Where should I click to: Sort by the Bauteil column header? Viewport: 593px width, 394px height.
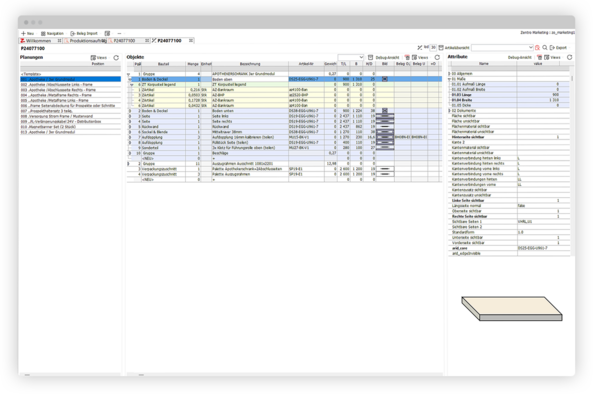tap(163, 64)
